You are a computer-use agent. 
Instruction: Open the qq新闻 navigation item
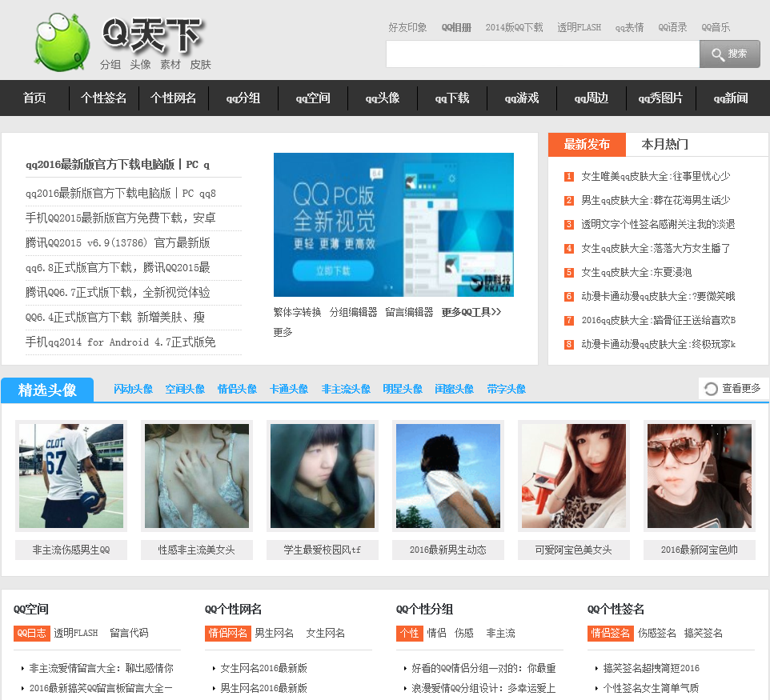click(x=731, y=98)
